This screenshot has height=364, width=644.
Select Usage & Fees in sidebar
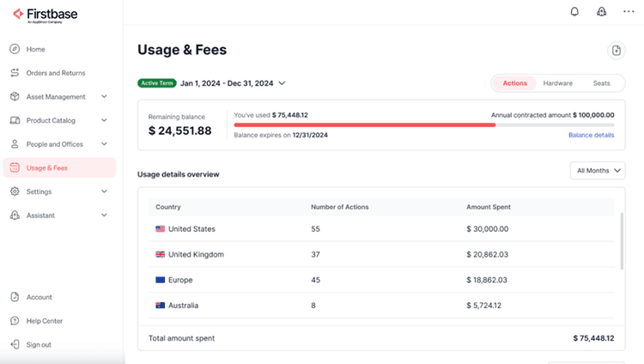click(47, 167)
